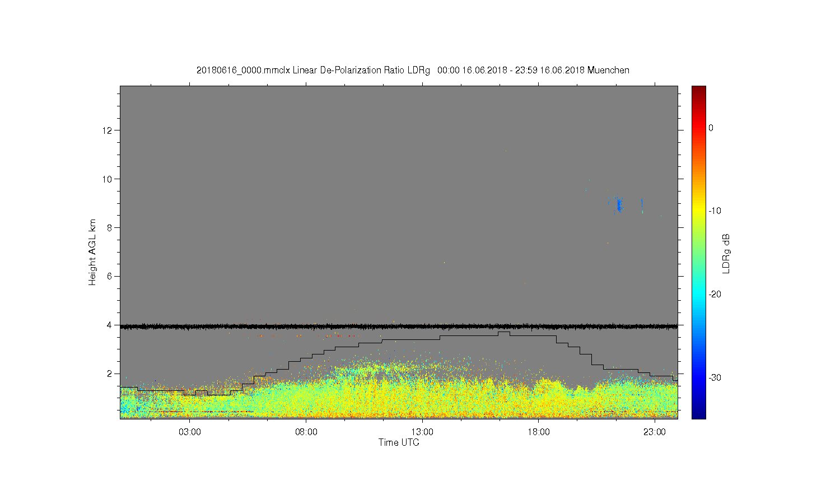
Task: Click the stepped black line's peak near 16:30
Action: (x=504, y=332)
